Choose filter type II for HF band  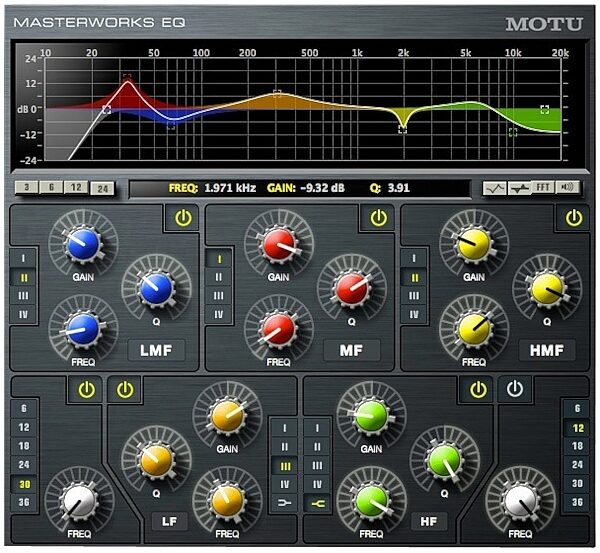pos(318,447)
